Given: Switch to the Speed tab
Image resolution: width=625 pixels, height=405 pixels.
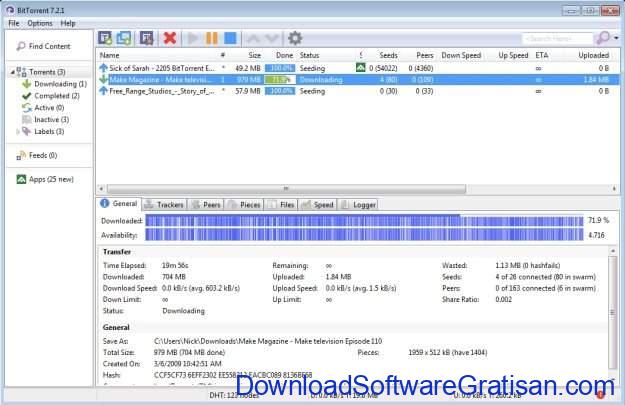Looking at the screenshot, I should [318, 205].
